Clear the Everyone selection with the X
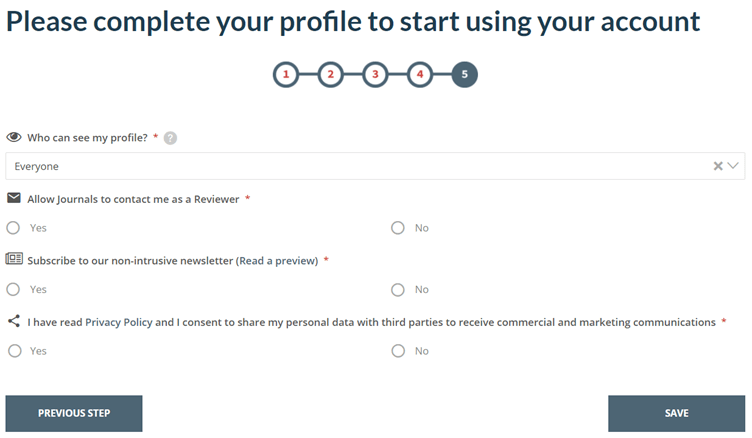752x438 pixels. [718, 166]
